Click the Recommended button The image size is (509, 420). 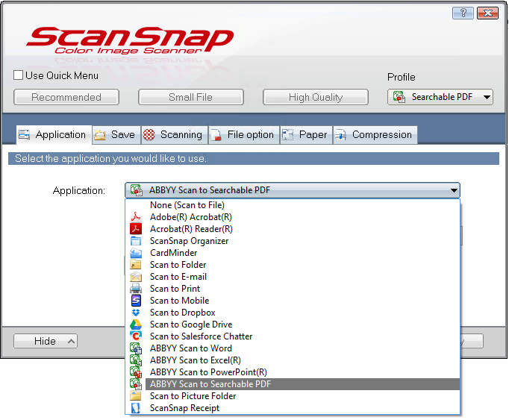66,97
